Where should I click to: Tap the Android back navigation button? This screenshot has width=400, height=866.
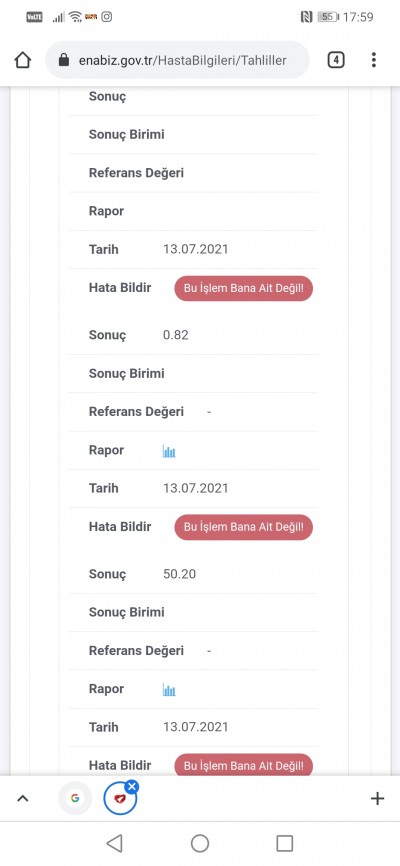click(x=114, y=843)
